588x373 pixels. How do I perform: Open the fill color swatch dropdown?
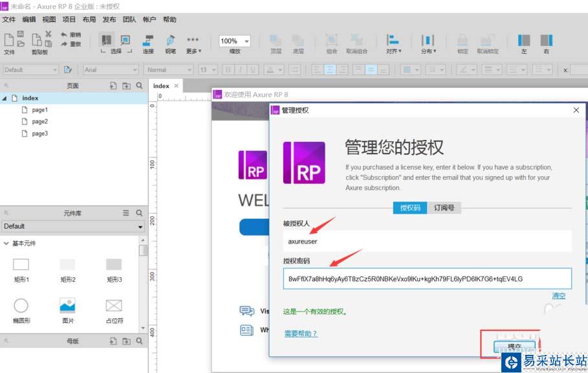(x=410, y=70)
